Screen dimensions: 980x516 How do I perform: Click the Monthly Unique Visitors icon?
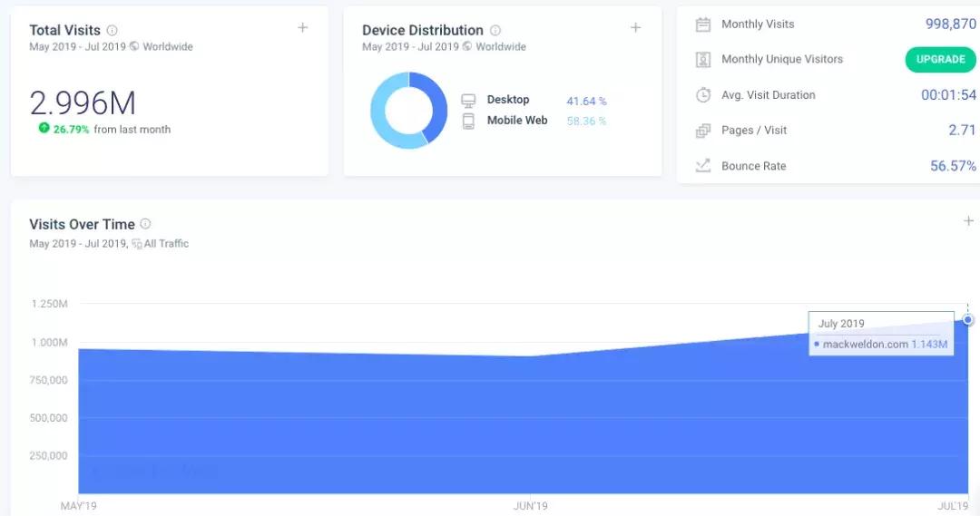point(703,60)
